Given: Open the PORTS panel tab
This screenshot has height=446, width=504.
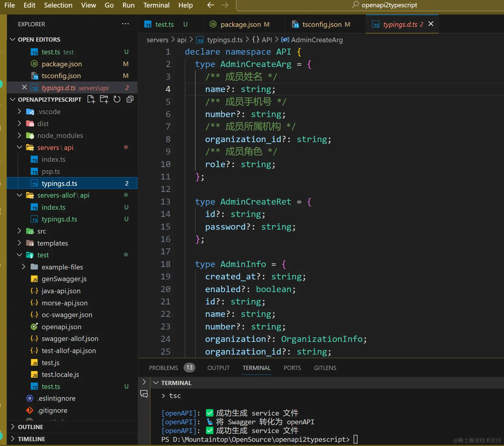Looking at the screenshot, I should [292, 368].
